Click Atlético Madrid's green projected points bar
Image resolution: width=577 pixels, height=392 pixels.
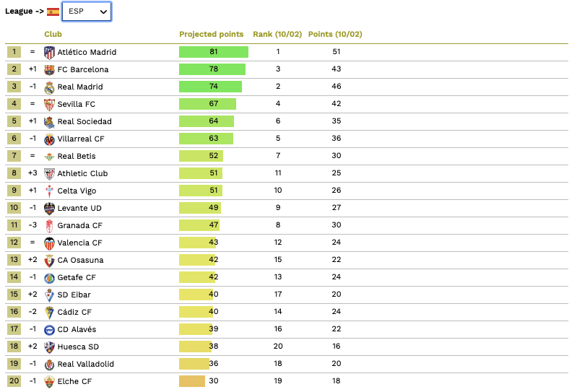point(214,52)
